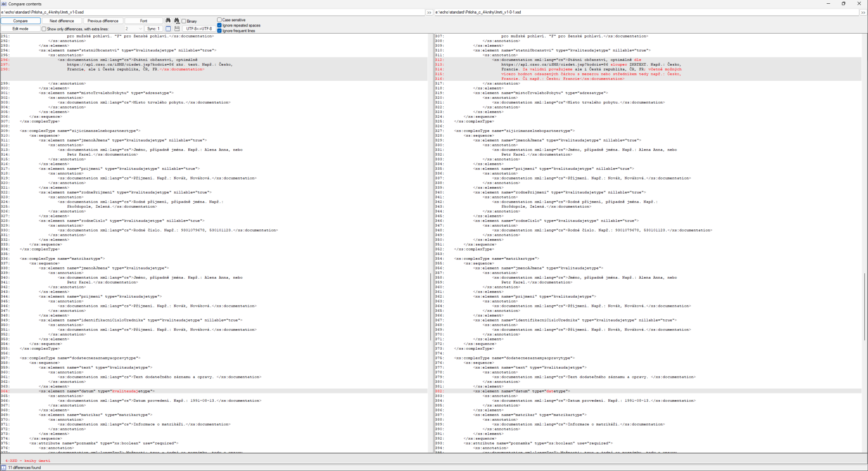This screenshot has width=868, height=471.
Task: Click the right file browse >> button
Action: (863, 12)
